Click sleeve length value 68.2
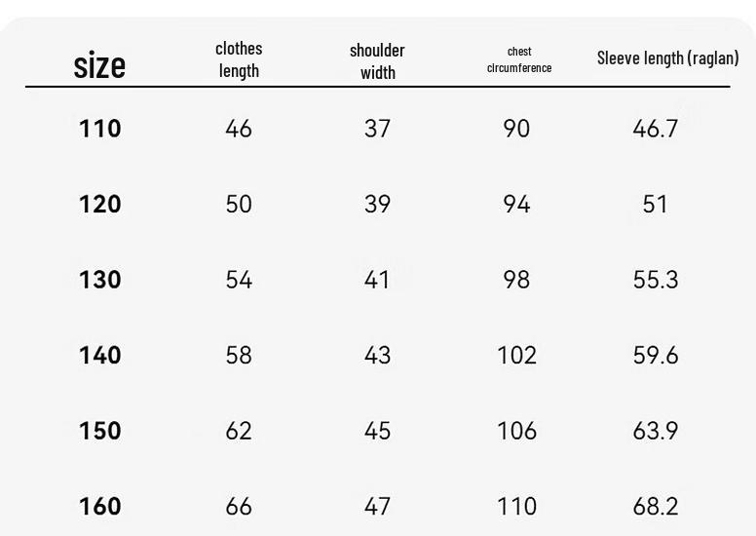The width and height of the screenshot is (756, 536). coord(656,507)
